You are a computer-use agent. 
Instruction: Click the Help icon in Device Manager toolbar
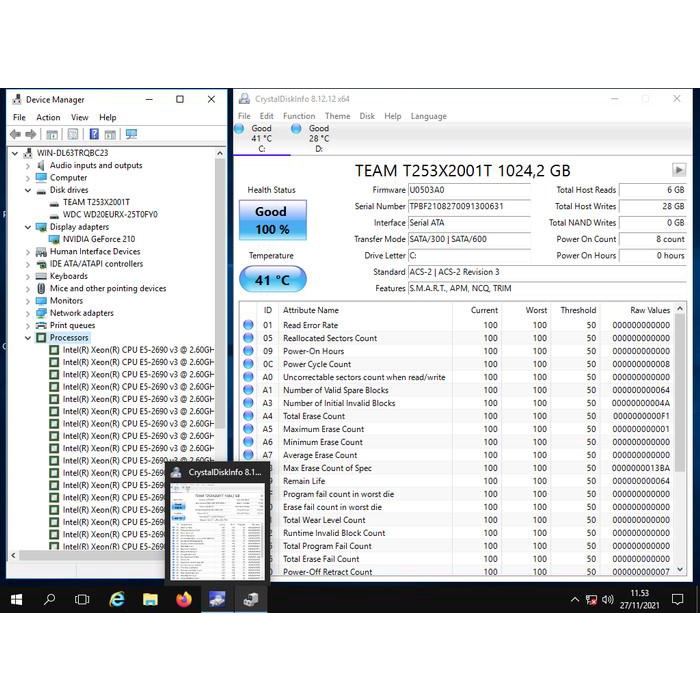(94, 134)
